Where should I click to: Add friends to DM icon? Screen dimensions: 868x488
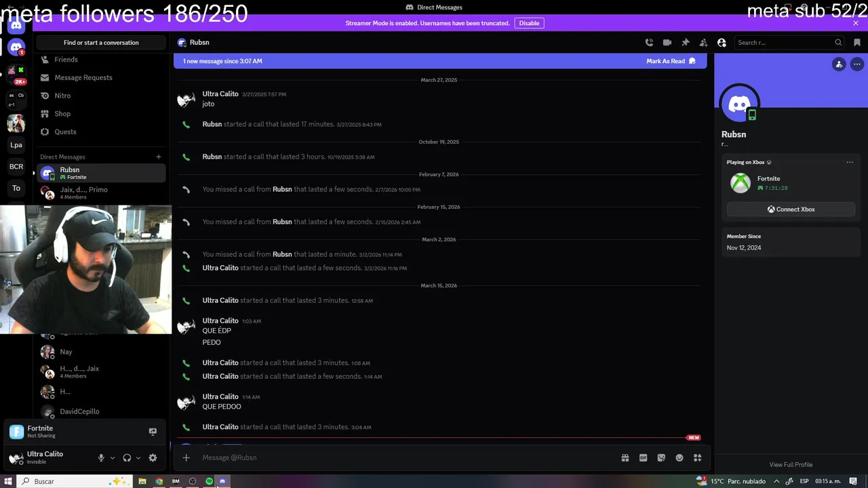pyautogui.click(x=703, y=43)
